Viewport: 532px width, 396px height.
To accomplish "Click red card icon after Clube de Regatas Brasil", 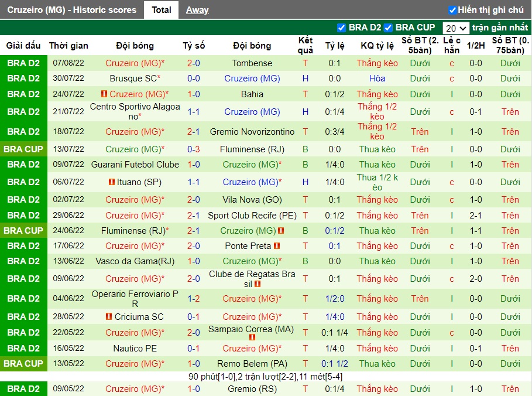I will 258,284.
